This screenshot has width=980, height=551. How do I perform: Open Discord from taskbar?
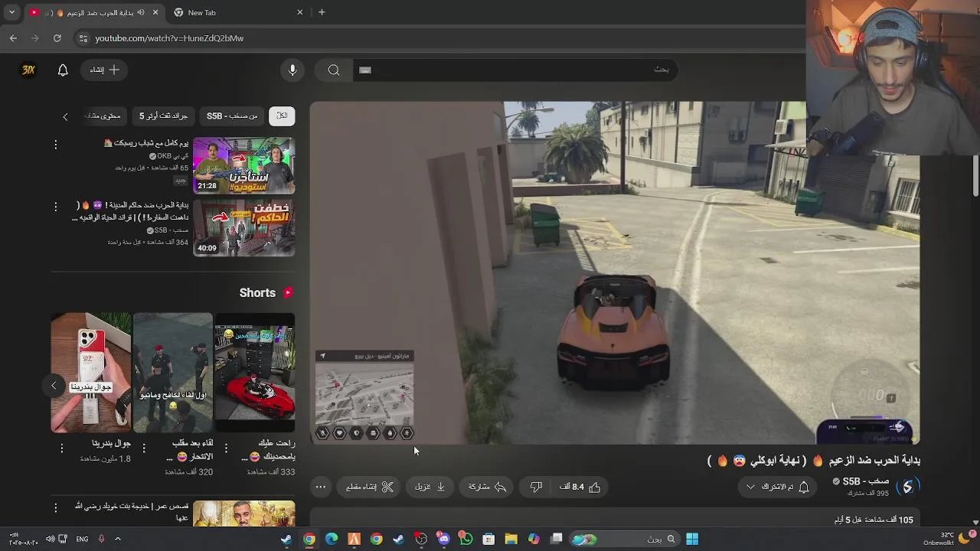[443, 539]
